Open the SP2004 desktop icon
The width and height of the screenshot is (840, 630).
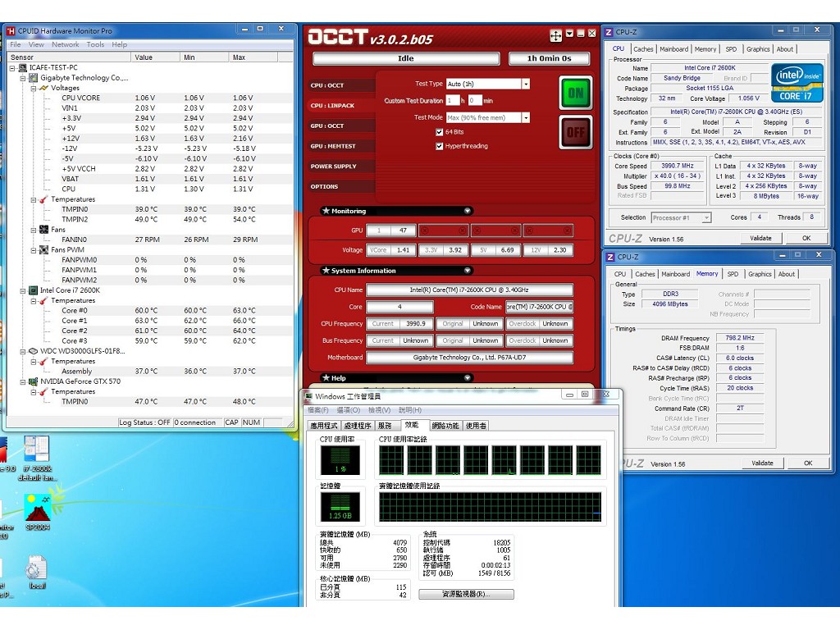pyautogui.click(x=38, y=512)
